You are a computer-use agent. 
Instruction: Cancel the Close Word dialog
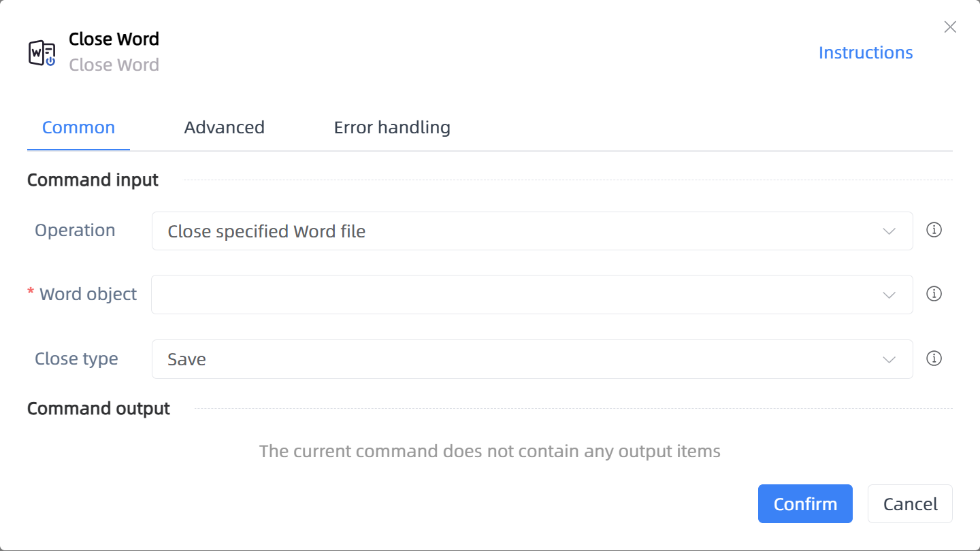[x=910, y=504]
